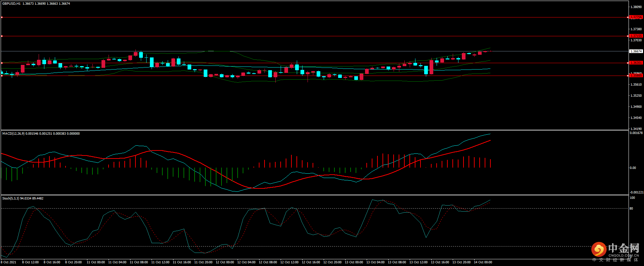Click the 1.37155 red price level tag
This screenshot has width=644, height=266.
[x=636, y=36]
